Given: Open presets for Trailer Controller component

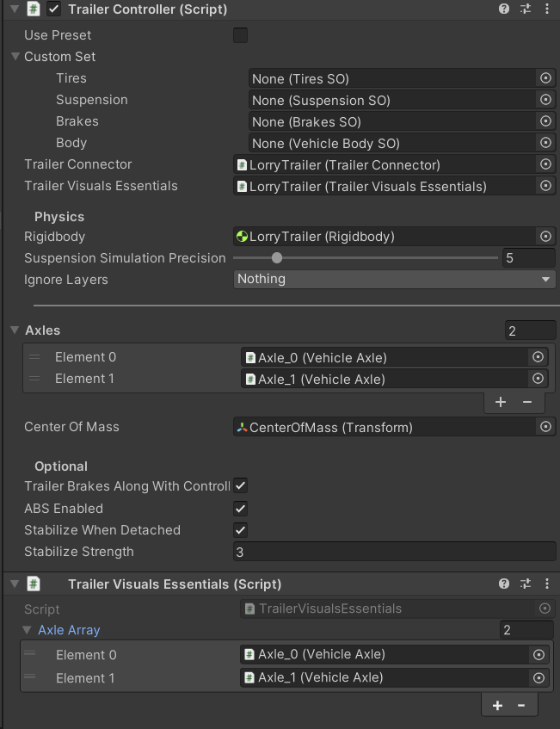Looking at the screenshot, I should tap(526, 9).
